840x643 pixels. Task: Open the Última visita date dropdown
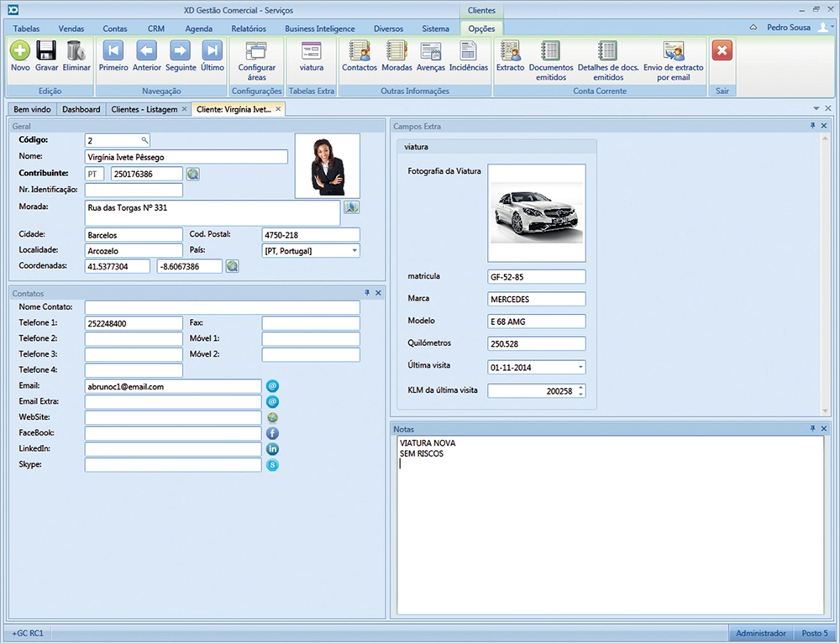pos(580,368)
